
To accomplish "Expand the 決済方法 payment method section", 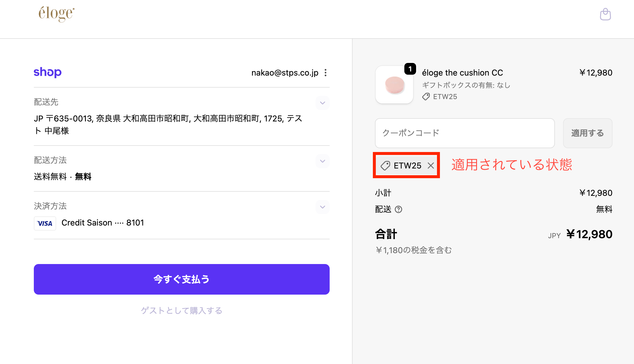I will coord(323,207).
